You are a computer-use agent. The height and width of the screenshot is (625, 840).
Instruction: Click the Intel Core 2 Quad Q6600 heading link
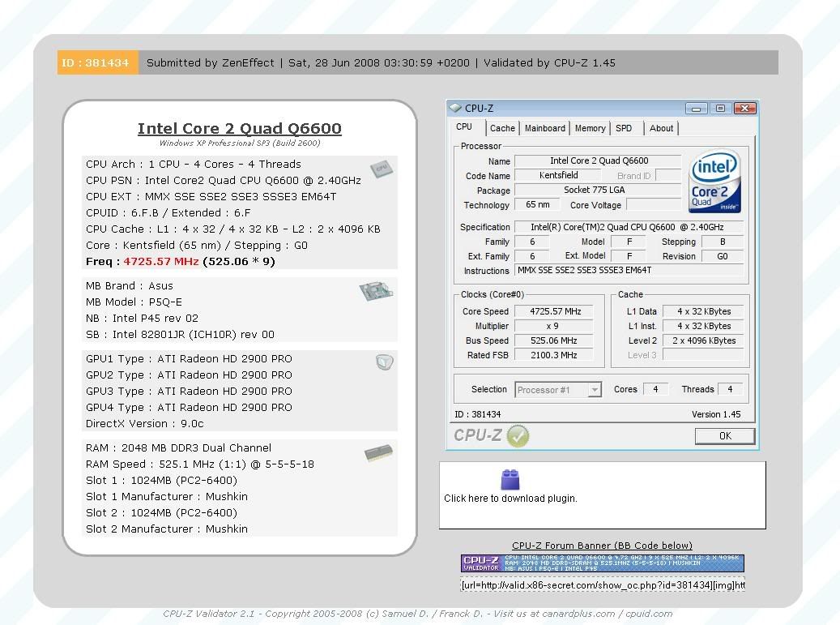click(x=240, y=129)
